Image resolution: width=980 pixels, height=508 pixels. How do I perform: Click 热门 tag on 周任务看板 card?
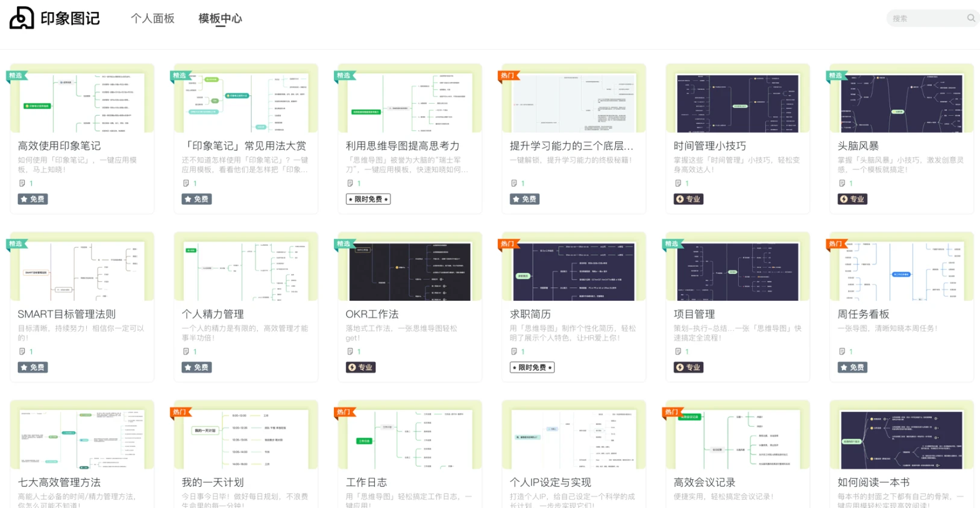(x=836, y=243)
